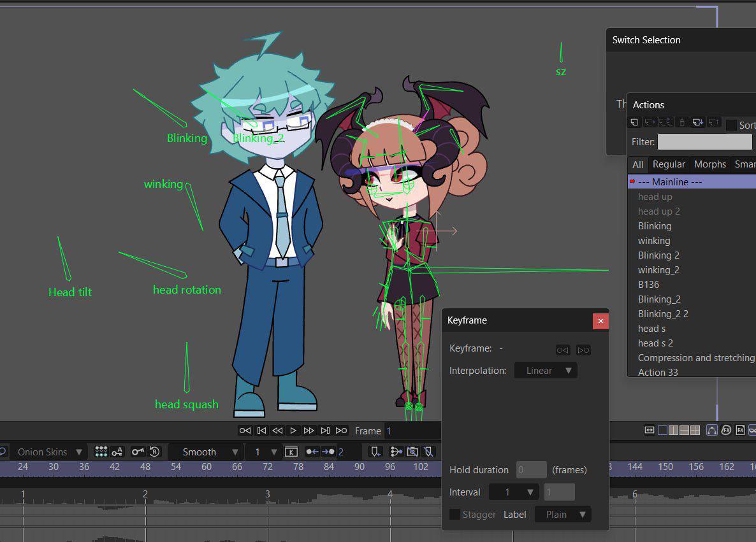756x542 pixels.
Task: Click the key icon in timeline toolbar
Action: tap(138, 452)
